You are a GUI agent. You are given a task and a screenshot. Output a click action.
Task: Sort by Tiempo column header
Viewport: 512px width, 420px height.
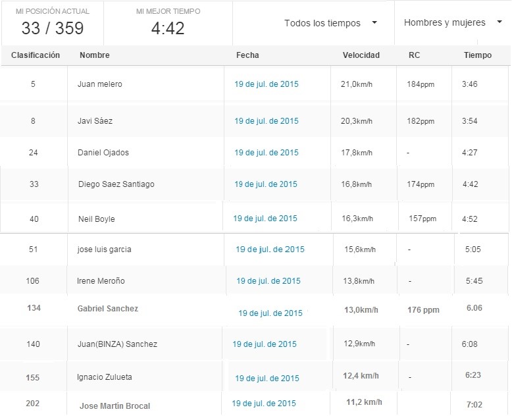[x=477, y=55]
